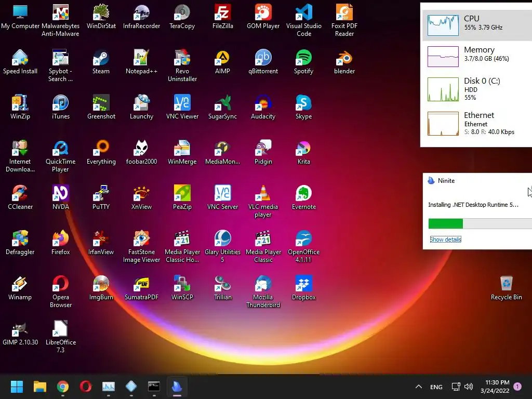Image resolution: width=532 pixels, height=399 pixels.
Task: Select the Disk 0 (C:) performance entry
Action: 477,89
